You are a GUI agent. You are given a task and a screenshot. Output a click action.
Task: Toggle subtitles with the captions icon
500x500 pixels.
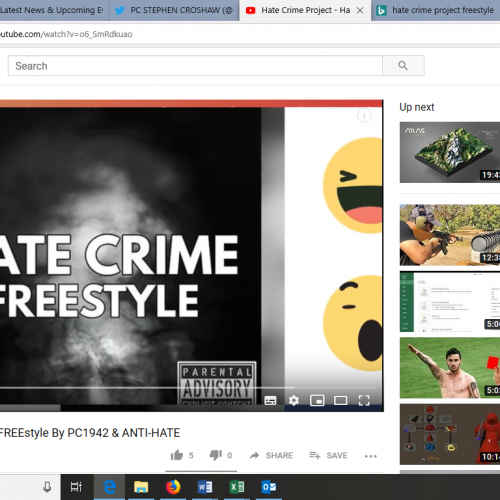point(270,400)
